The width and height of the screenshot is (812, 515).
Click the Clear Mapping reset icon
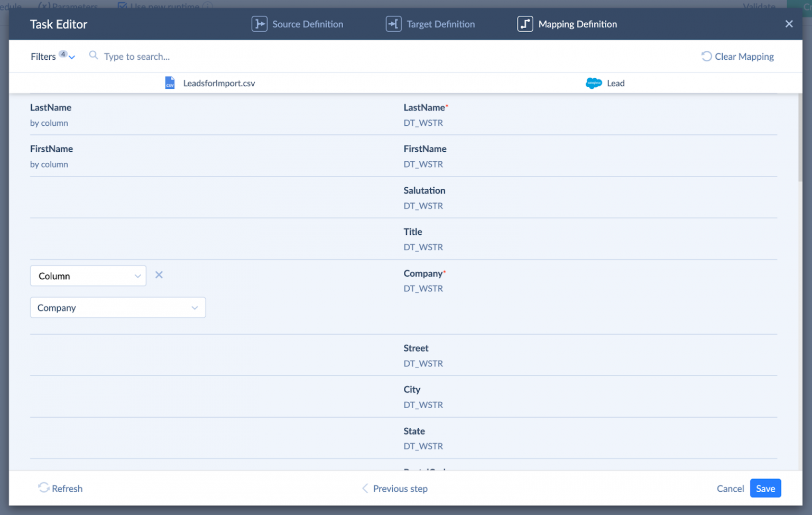coord(706,56)
